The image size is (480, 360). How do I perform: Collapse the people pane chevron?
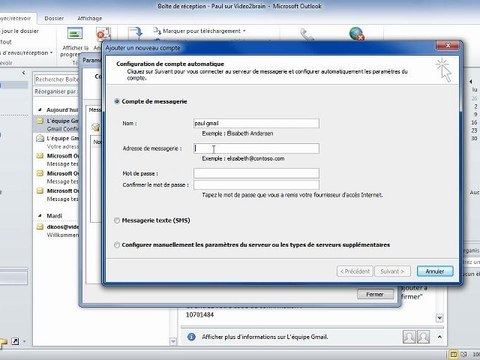tap(440, 337)
